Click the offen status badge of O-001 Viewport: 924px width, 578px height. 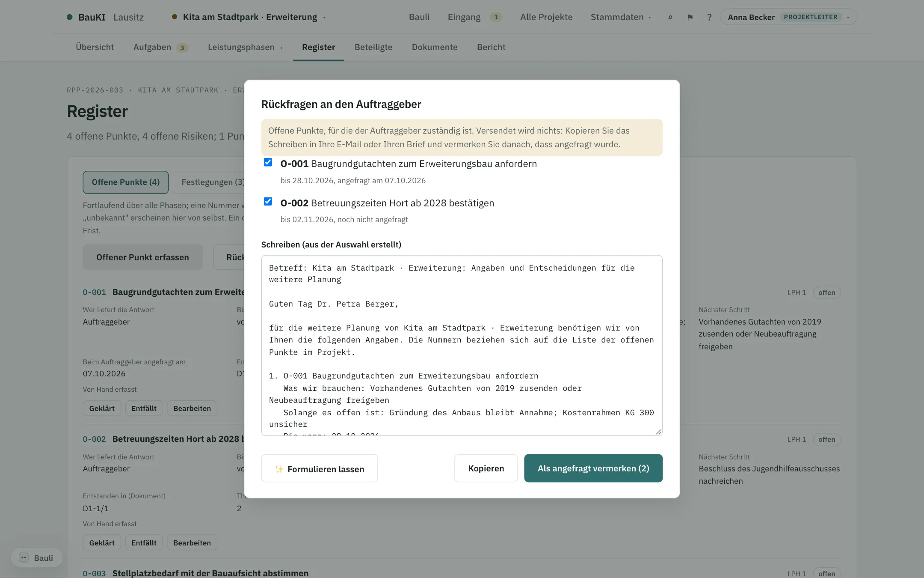(x=826, y=292)
